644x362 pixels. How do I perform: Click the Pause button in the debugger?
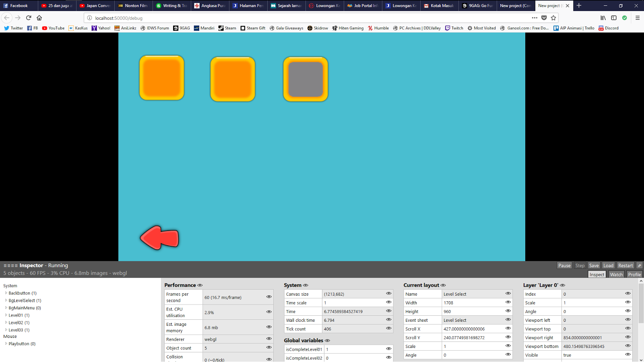pos(564,265)
